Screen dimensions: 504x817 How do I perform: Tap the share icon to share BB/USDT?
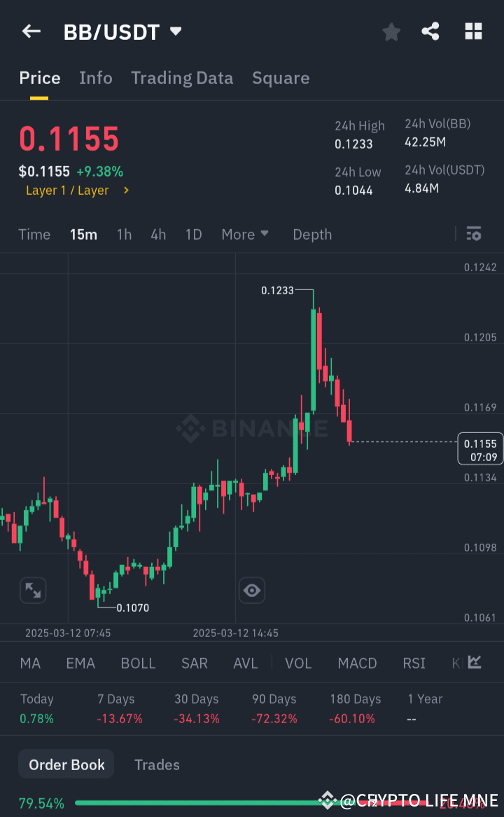(x=431, y=31)
